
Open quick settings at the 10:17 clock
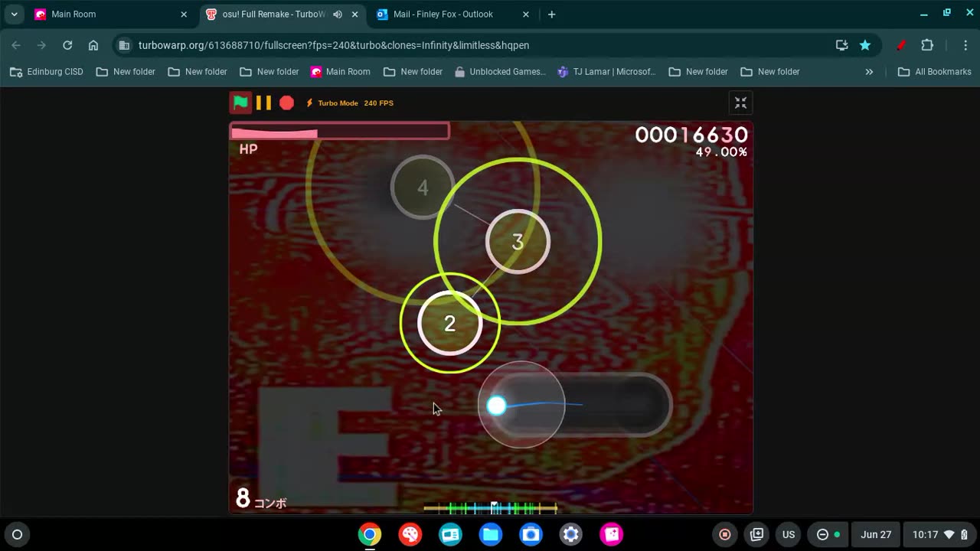coord(940,534)
